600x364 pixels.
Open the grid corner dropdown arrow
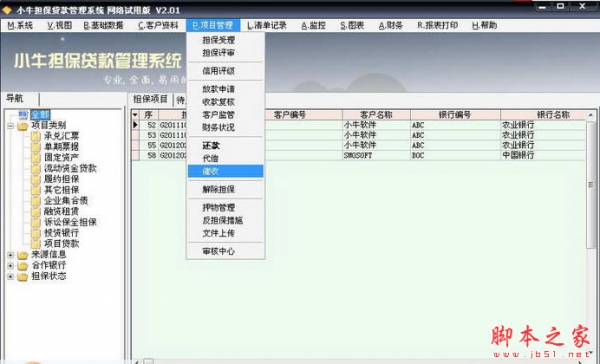click(135, 115)
